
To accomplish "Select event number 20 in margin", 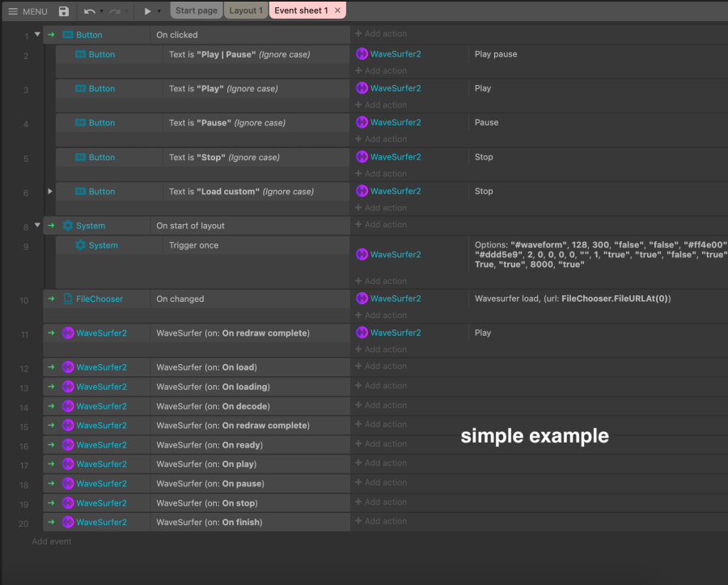I will coord(23,524).
